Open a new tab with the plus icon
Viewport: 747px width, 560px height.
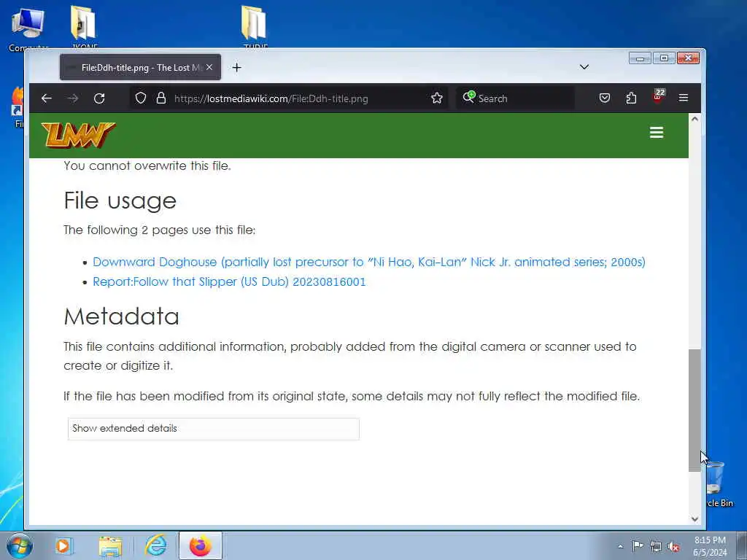click(x=237, y=68)
